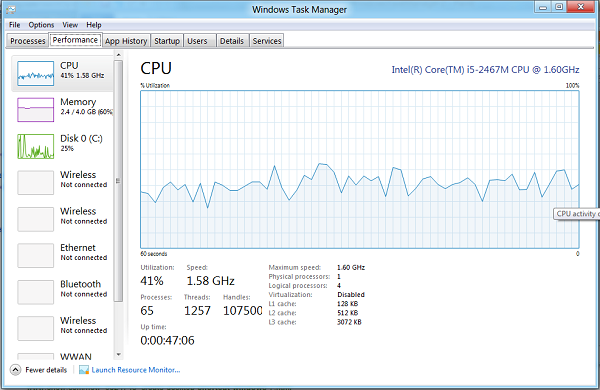Switch to the Startup tab
Image resolution: width=600 pixels, height=390 pixels.
[x=167, y=41]
